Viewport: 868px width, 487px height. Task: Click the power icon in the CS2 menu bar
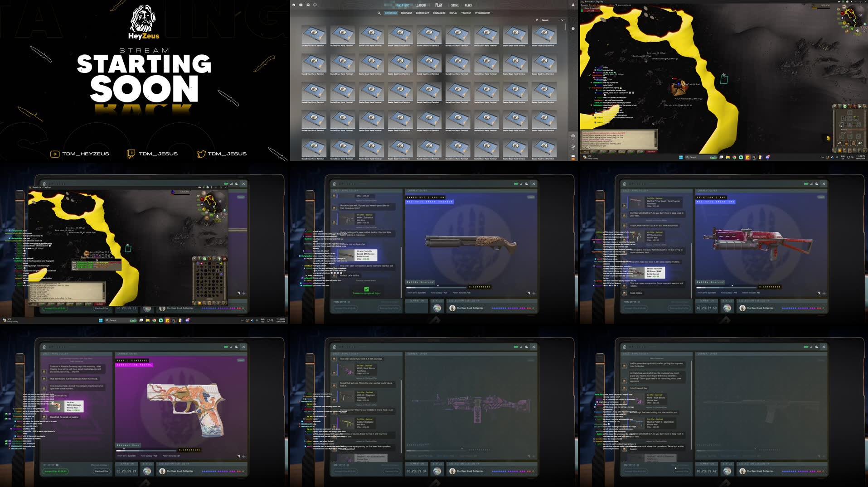(x=315, y=5)
